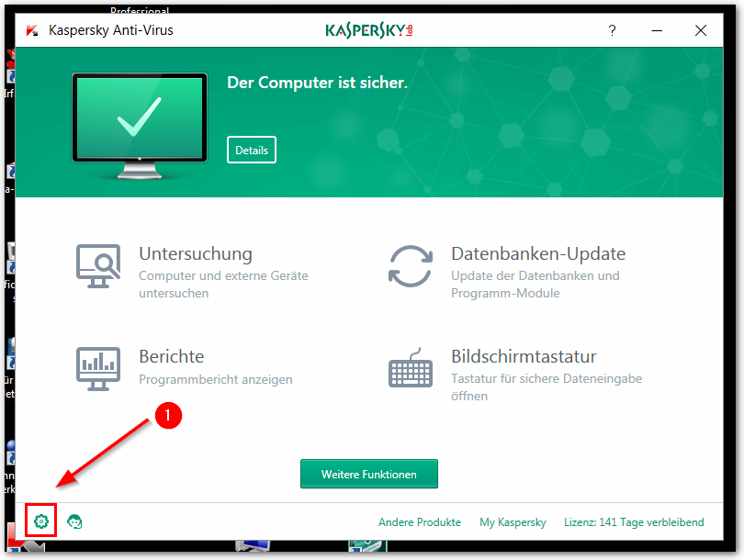Click the Untersuchung monitor scan icon
The width and height of the screenshot is (744, 560).
98,266
